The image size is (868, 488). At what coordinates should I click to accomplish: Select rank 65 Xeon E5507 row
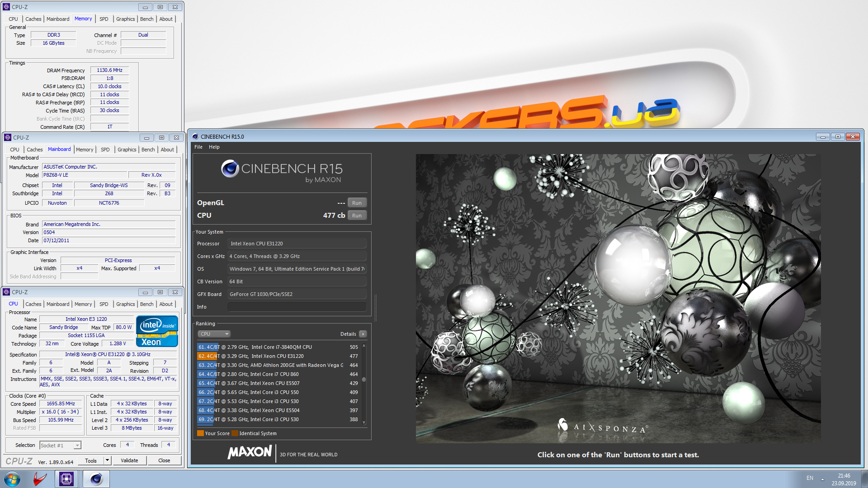point(278,383)
